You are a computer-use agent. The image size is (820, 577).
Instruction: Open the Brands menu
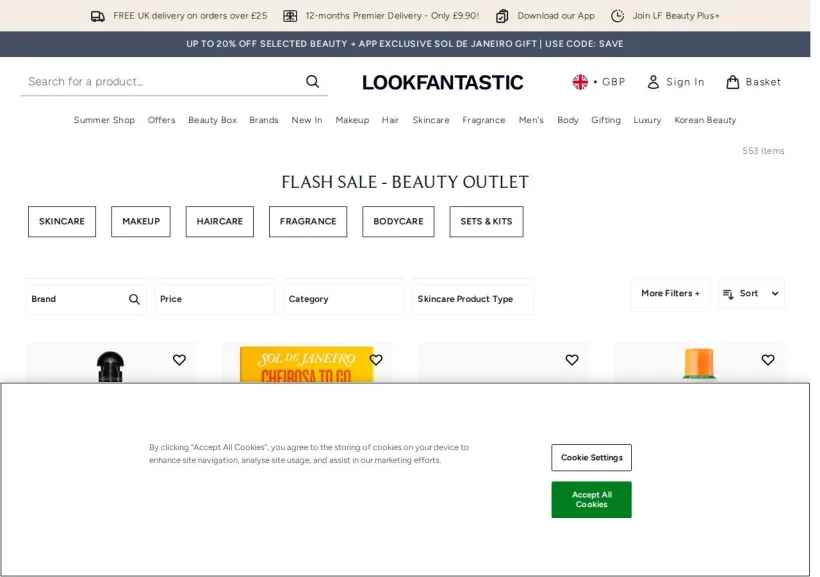(x=264, y=120)
